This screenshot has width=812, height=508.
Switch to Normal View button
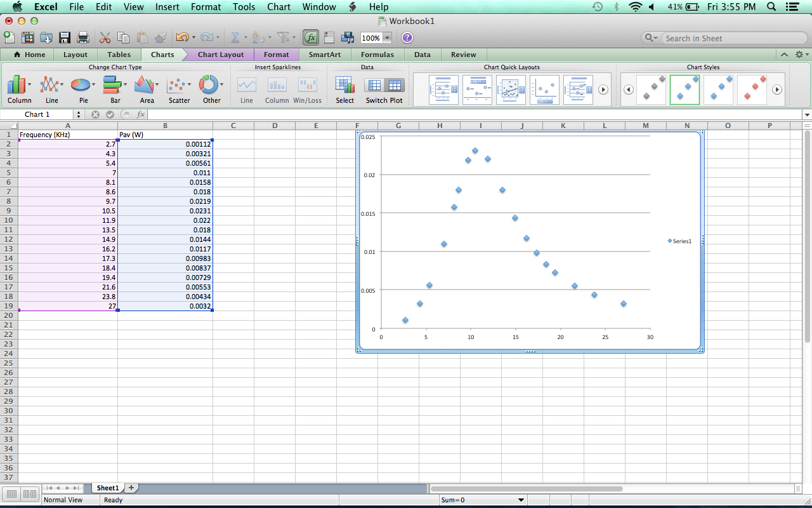click(11, 494)
